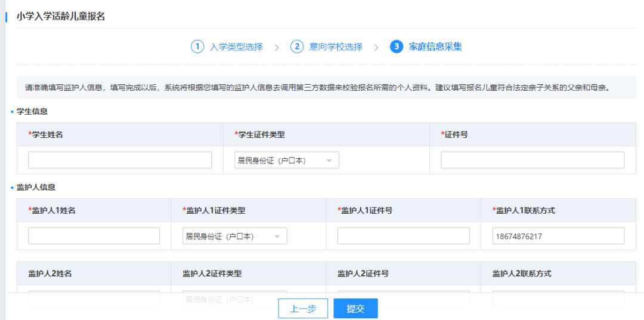The height and width of the screenshot is (320, 644).
Task: Focus the 监护人1证件号 input field
Action: (x=403, y=236)
